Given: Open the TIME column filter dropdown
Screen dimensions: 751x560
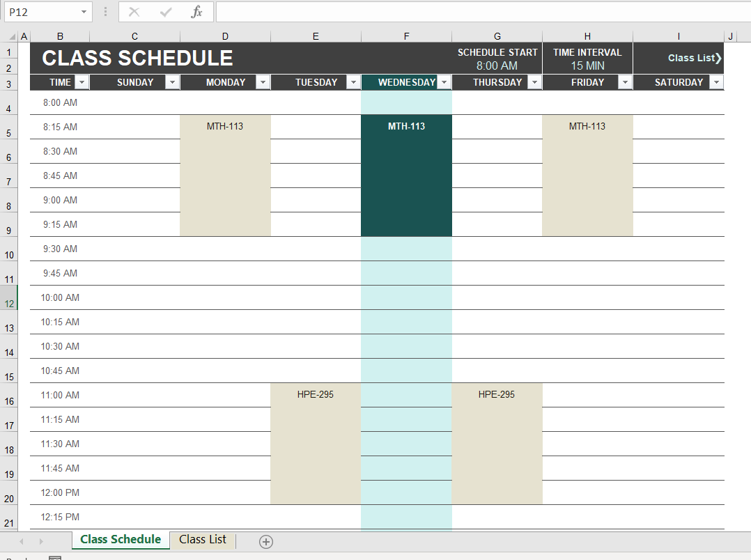Looking at the screenshot, I should pos(82,81).
